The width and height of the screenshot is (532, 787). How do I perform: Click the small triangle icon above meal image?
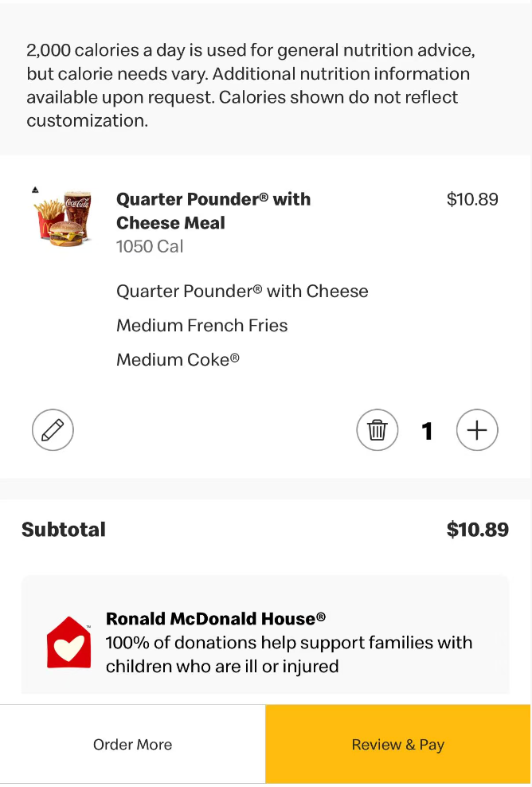coord(35,190)
